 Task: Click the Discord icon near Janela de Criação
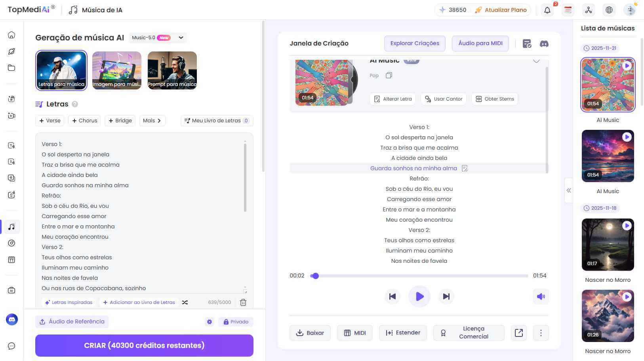pyautogui.click(x=544, y=44)
